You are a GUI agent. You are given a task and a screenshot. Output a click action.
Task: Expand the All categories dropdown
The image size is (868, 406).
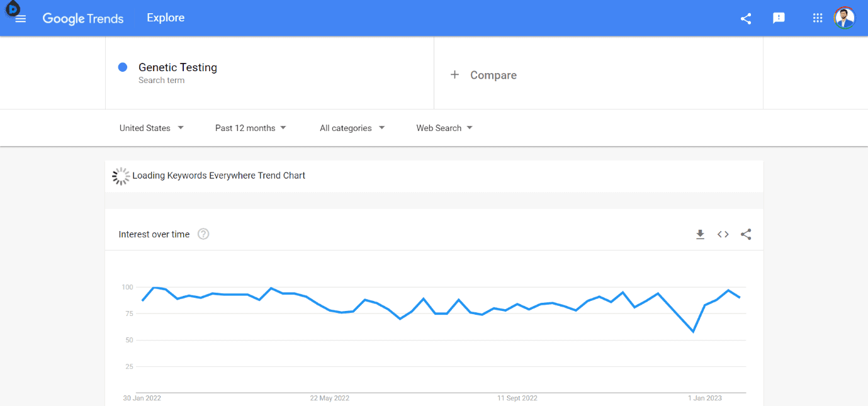pyautogui.click(x=352, y=128)
